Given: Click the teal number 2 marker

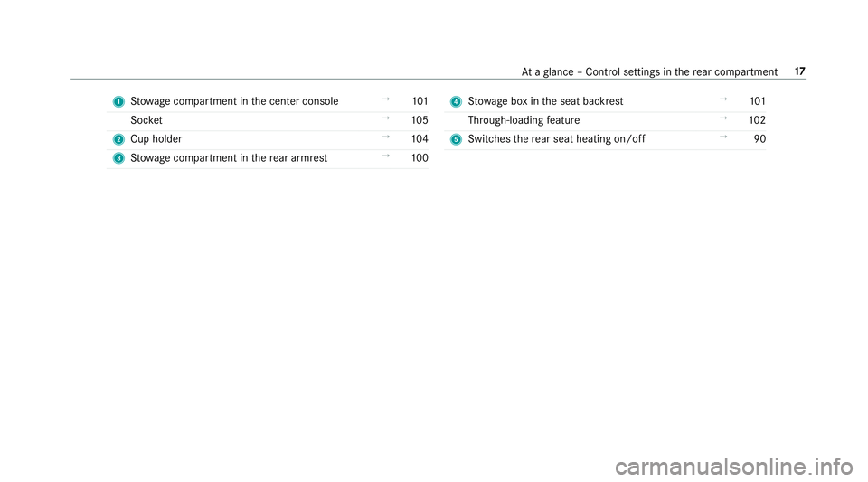Looking at the screenshot, I should click(x=118, y=139).
